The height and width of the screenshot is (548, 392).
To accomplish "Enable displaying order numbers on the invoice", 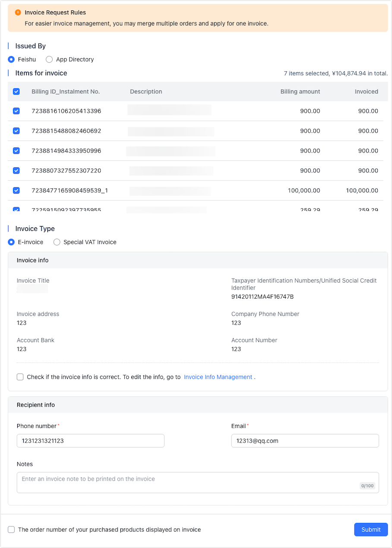I will point(11,529).
